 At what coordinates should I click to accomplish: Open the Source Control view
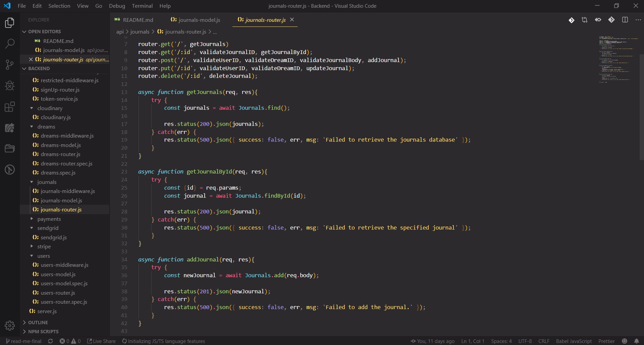coord(10,64)
